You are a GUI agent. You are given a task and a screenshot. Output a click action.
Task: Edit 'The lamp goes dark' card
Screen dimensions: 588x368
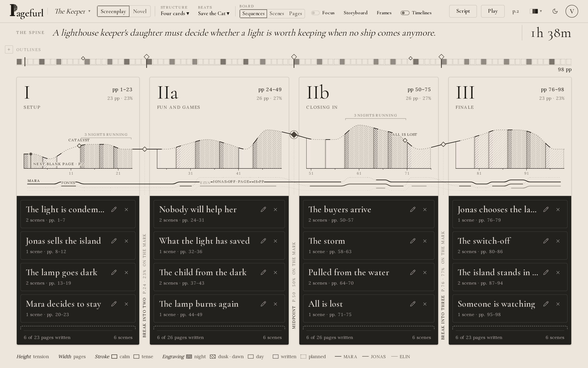pyautogui.click(x=114, y=272)
